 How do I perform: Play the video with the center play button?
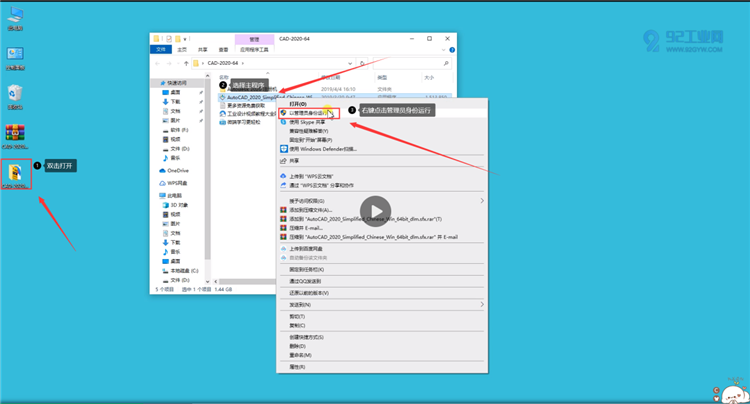point(375,211)
